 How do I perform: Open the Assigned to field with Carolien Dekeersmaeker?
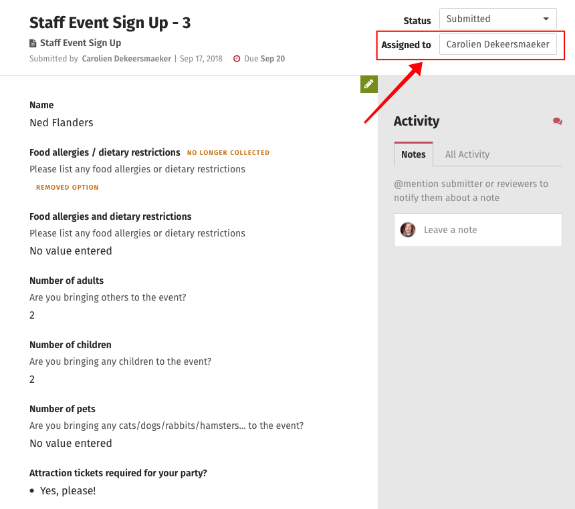[498, 44]
